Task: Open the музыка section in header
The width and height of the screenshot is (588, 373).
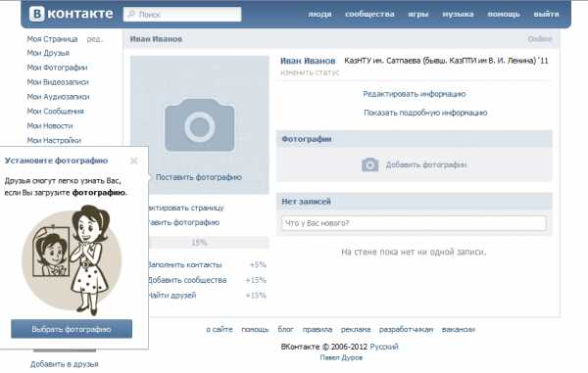Action: click(x=458, y=15)
